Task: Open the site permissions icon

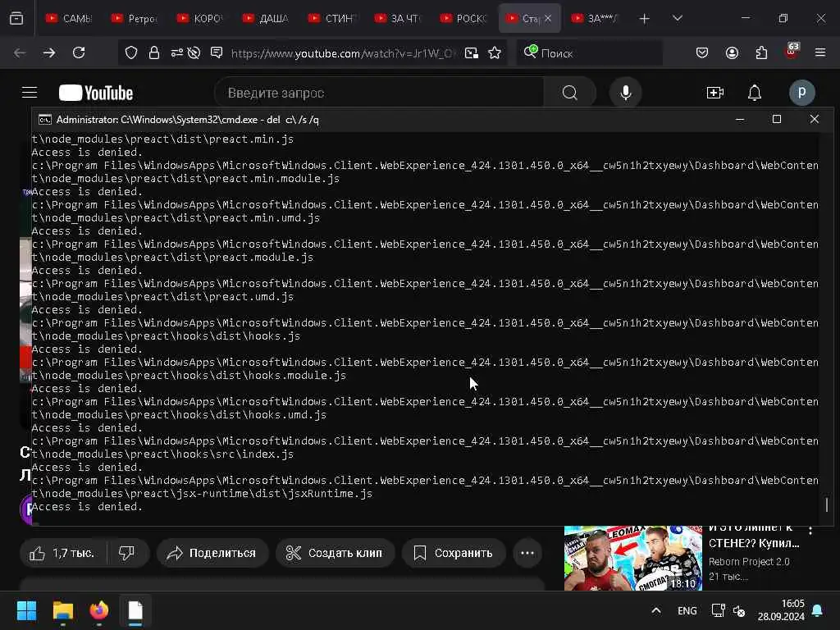Action: pos(176,52)
